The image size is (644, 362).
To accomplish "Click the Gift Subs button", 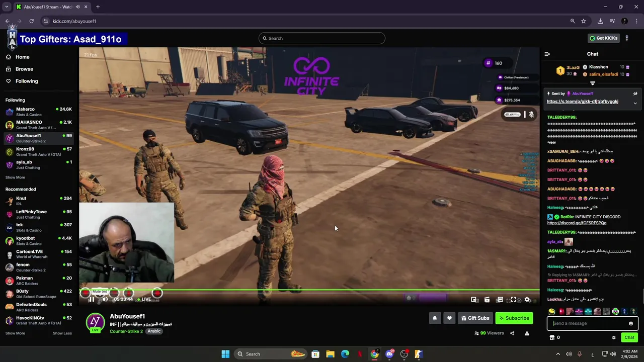I will (475, 318).
